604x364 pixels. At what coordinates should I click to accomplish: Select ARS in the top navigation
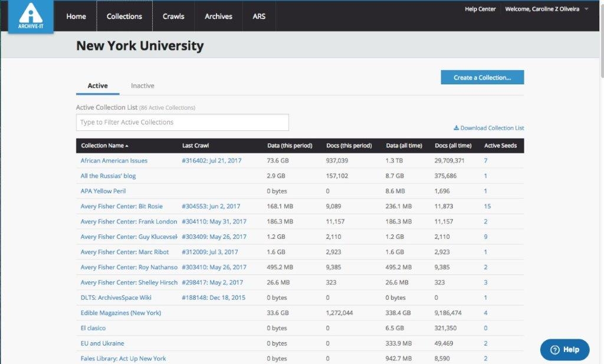click(259, 17)
